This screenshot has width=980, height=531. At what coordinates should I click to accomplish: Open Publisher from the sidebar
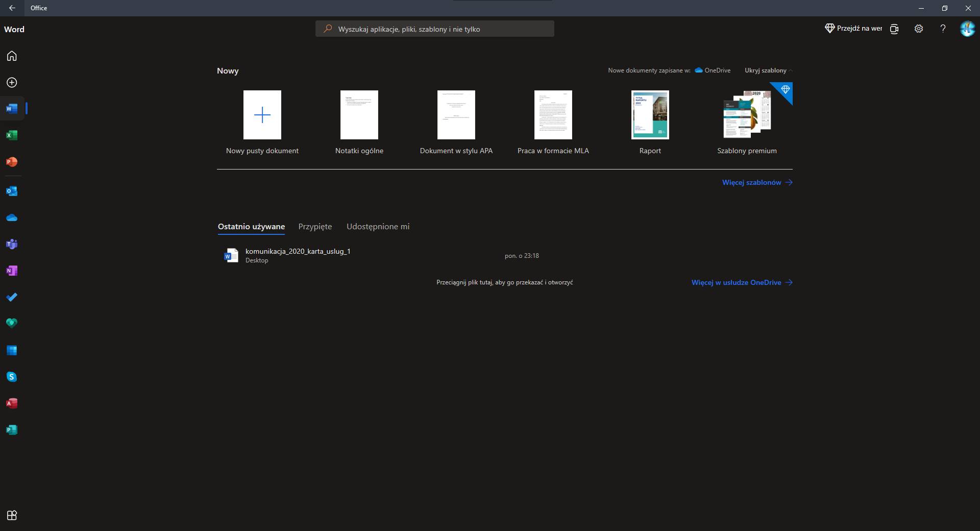[12, 430]
